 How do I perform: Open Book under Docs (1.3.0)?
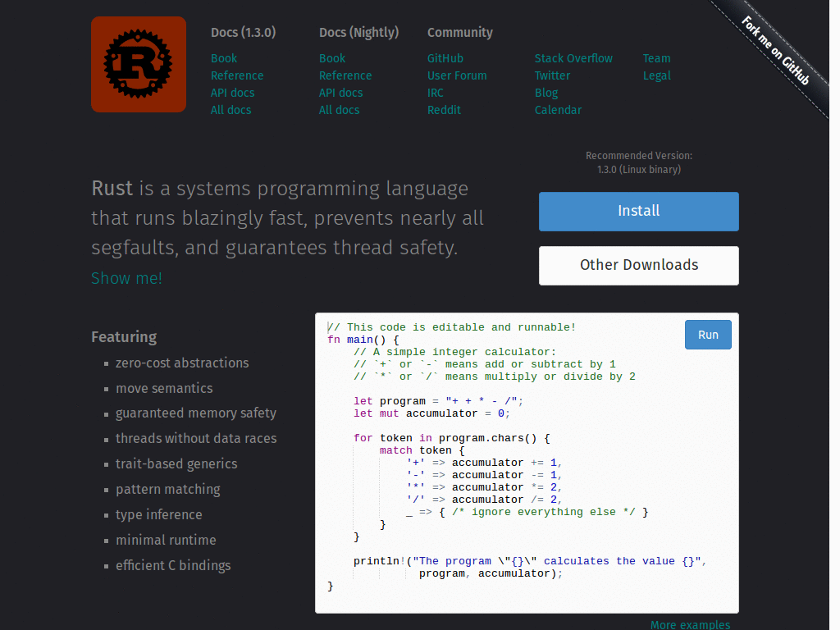click(223, 58)
